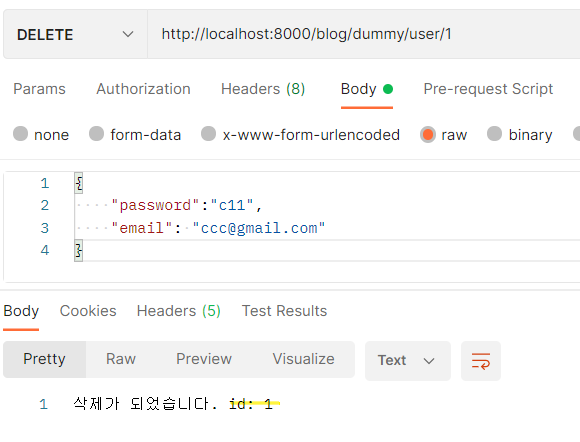The image size is (580, 442).
Task: Open the response Headers (5) tab
Action: (179, 311)
